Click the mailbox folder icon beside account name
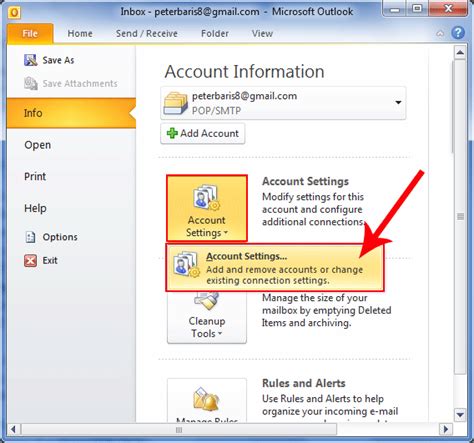 click(x=175, y=103)
